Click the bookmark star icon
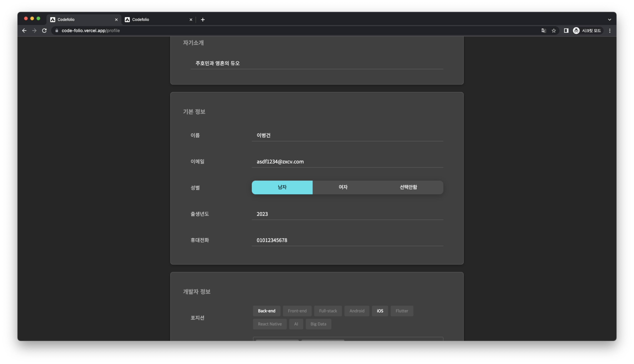Image resolution: width=634 pixels, height=364 pixels. tap(554, 31)
